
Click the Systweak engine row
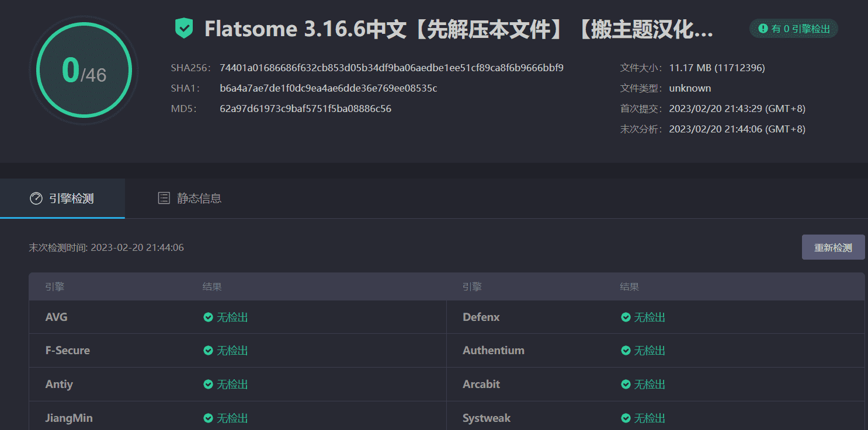tap(486, 418)
